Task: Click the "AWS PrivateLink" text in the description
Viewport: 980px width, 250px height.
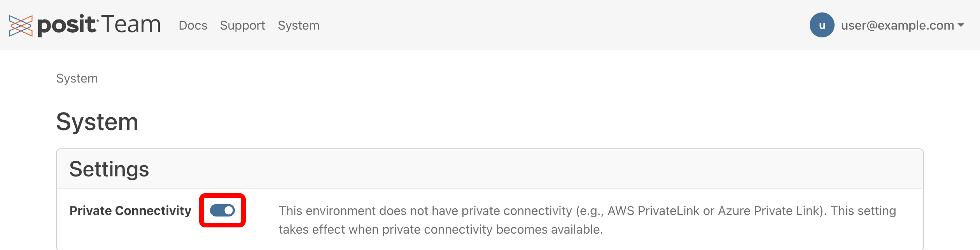Action: click(654, 211)
